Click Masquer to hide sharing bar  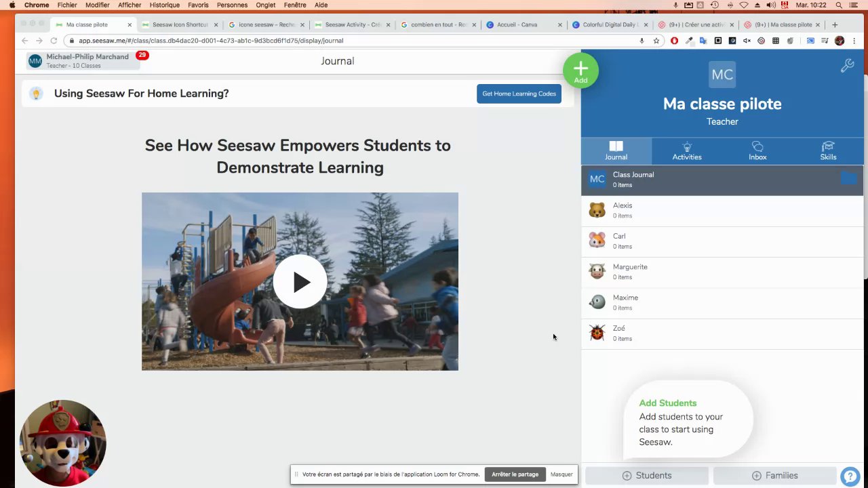[x=561, y=474]
